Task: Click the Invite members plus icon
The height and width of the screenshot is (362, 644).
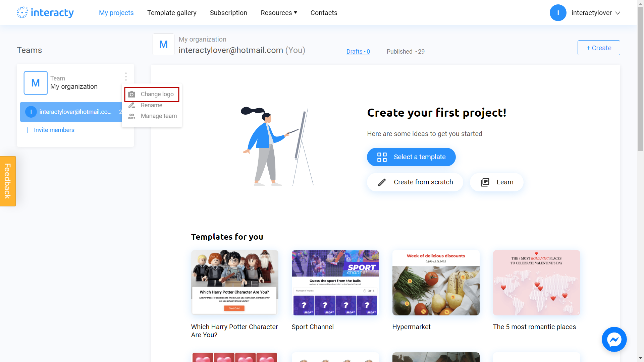Action: 28,130
